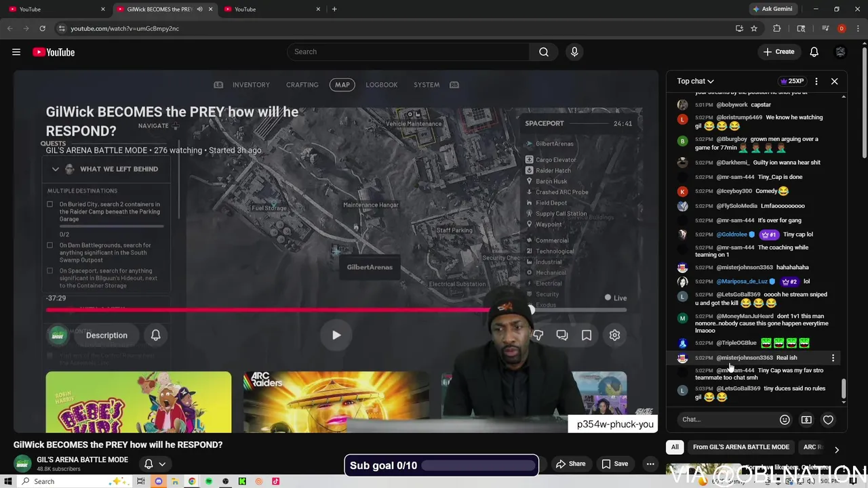
Task: Save the video to a playlist
Action: click(614, 464)
